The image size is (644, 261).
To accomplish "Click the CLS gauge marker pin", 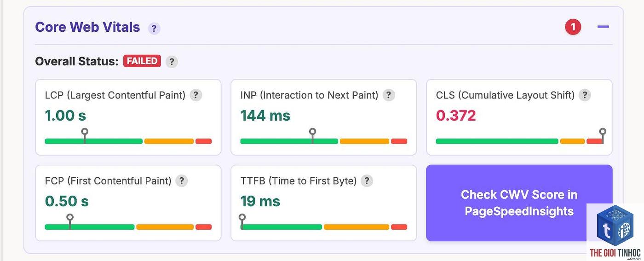I will click(603, 135).
